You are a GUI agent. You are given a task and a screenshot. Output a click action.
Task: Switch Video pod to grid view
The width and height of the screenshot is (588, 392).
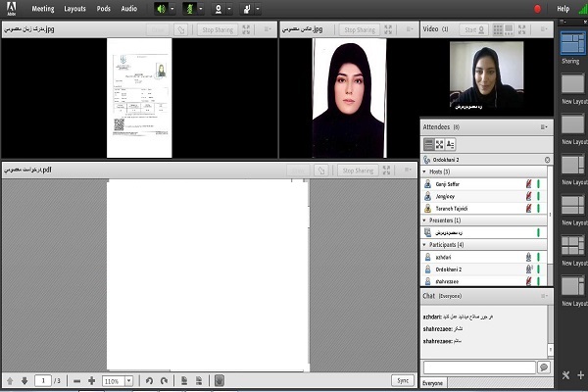coord(498,29)
